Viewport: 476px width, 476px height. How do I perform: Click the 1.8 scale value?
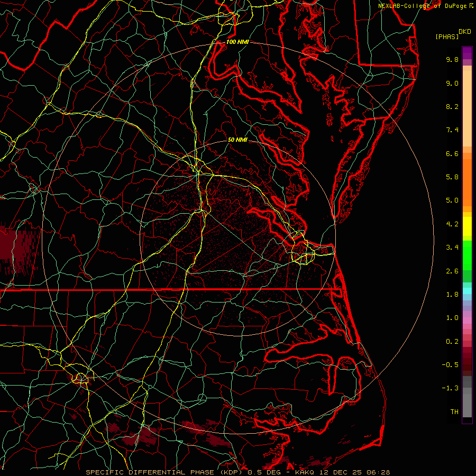click(452, 295)
